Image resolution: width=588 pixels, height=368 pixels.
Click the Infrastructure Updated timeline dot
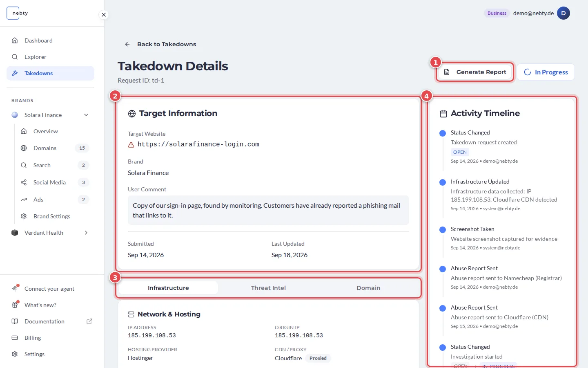click(x=443, y=182)
